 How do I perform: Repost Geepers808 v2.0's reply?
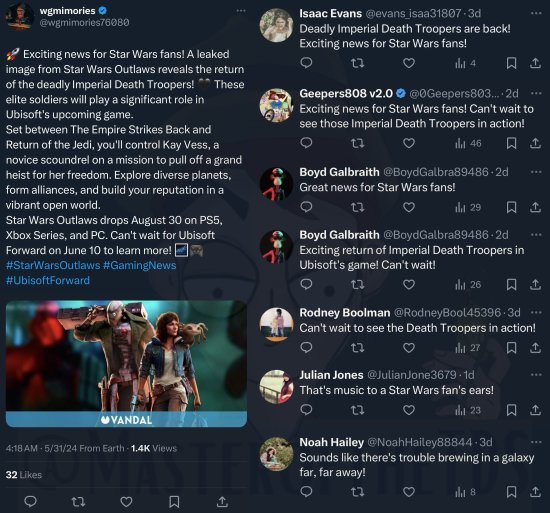pos(357,143)
